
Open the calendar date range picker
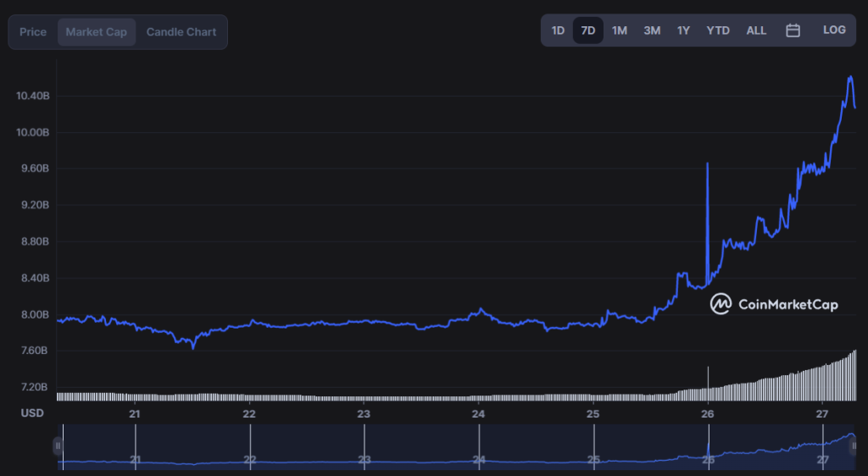coord(793,30)
